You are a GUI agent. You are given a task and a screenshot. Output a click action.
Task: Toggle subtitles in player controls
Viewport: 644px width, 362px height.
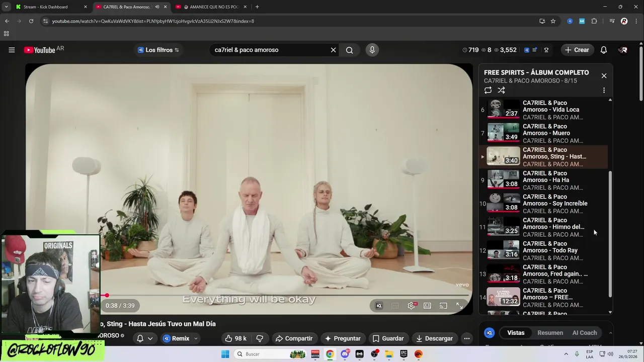coord(395,305)
